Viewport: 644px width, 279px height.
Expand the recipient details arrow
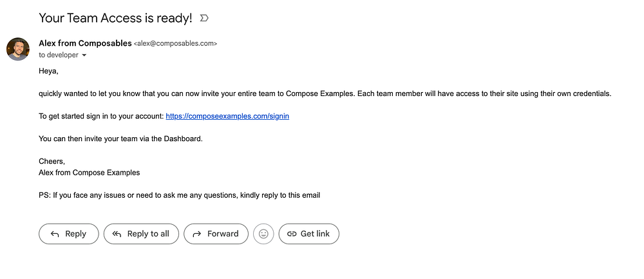(x=84, y=55)
